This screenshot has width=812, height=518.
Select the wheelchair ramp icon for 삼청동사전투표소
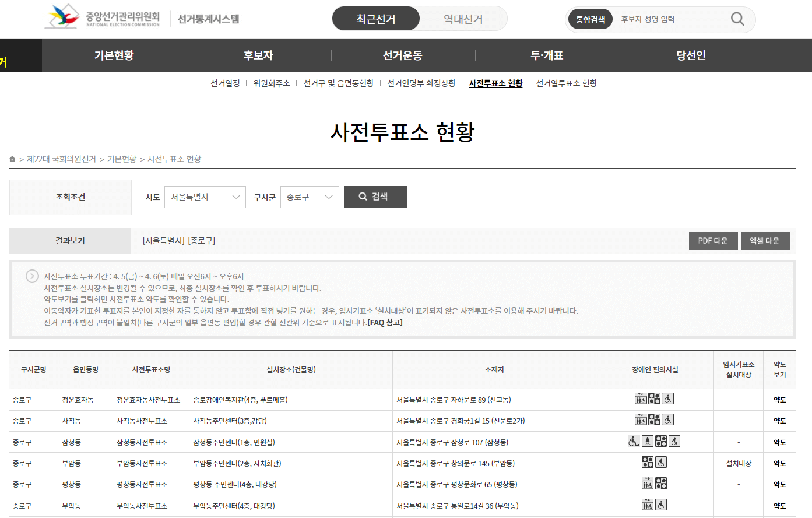[633, 441]
